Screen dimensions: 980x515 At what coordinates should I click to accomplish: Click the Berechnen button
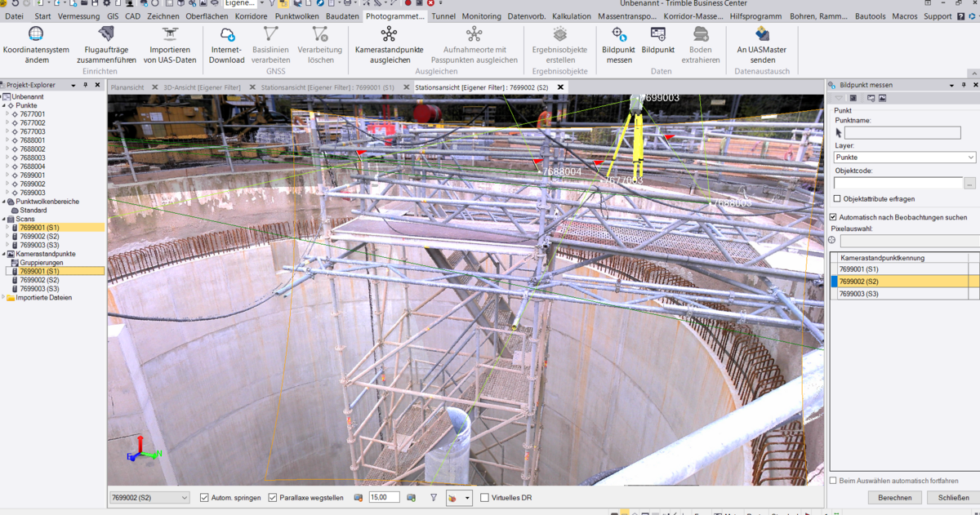(x=895, y=497)
